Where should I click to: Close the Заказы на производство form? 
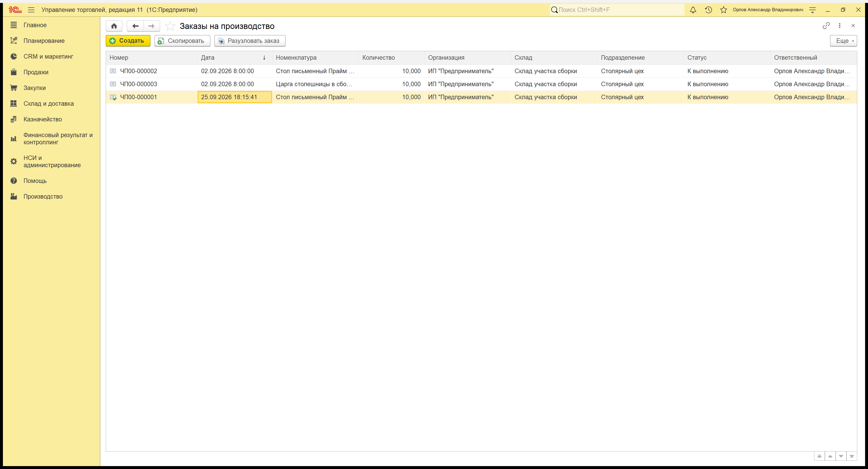point(853,26)
